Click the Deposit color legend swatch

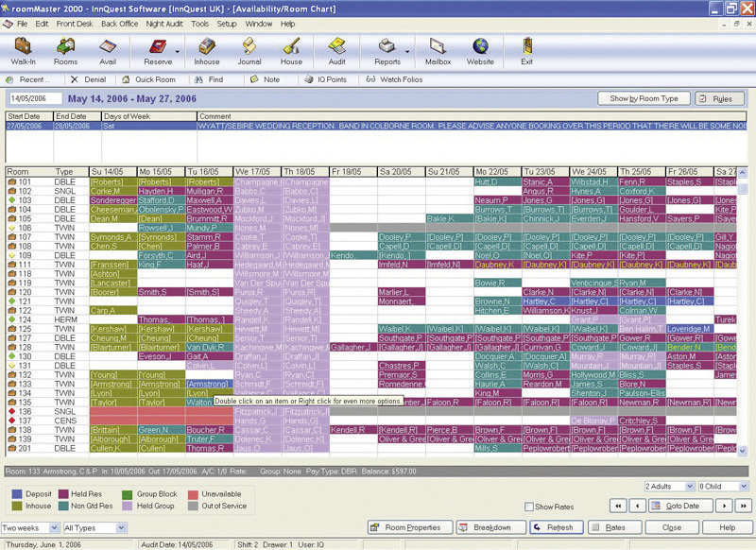pyautogui.click(x=15, y=493)
